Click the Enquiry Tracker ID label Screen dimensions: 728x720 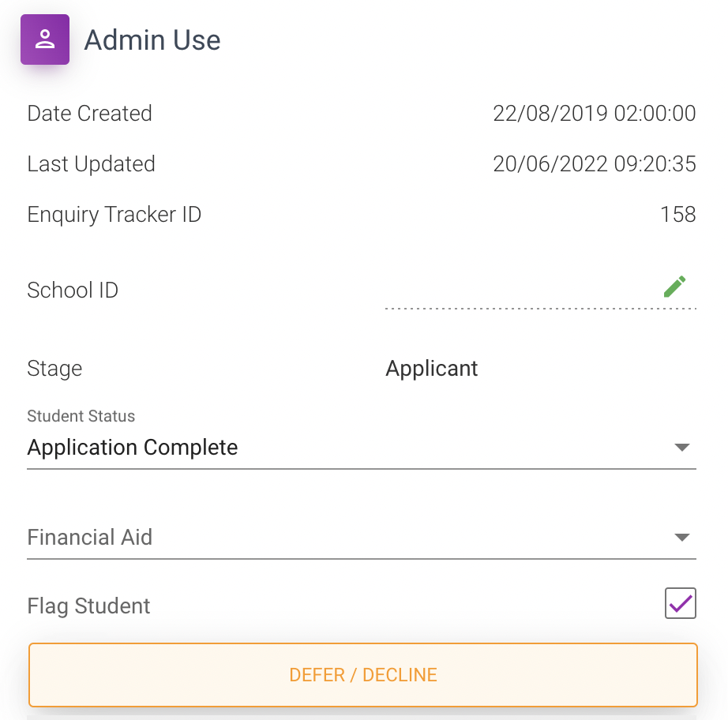tap(114, 215)
